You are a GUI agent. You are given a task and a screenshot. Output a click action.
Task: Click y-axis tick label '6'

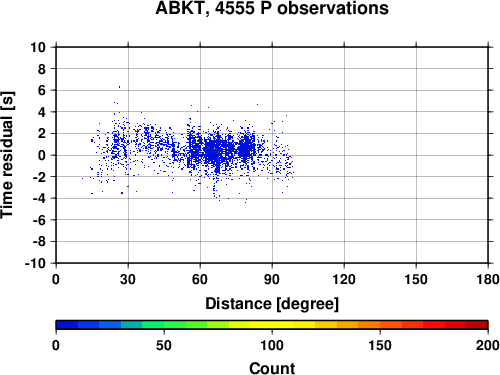pos(42,90)
